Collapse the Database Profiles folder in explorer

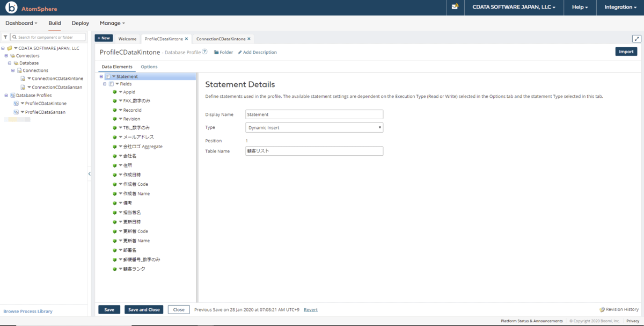[x=6, y=96]
